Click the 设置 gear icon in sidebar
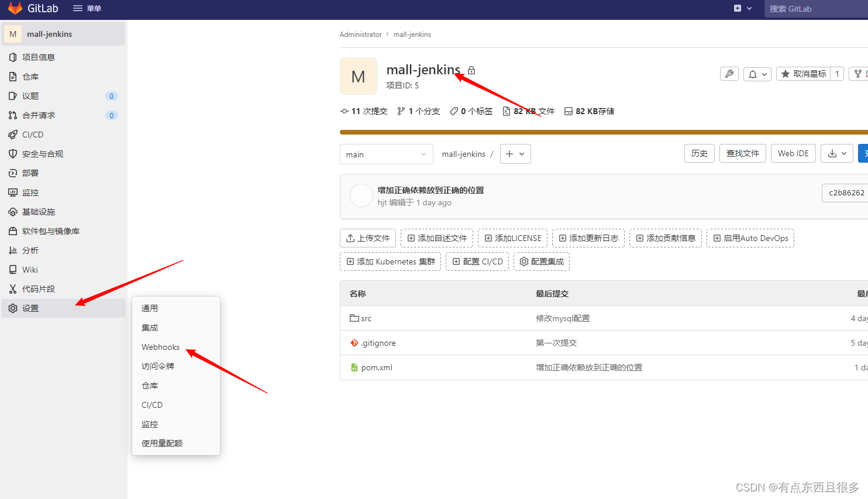This screenshot has height=499, width=868. 13,308
